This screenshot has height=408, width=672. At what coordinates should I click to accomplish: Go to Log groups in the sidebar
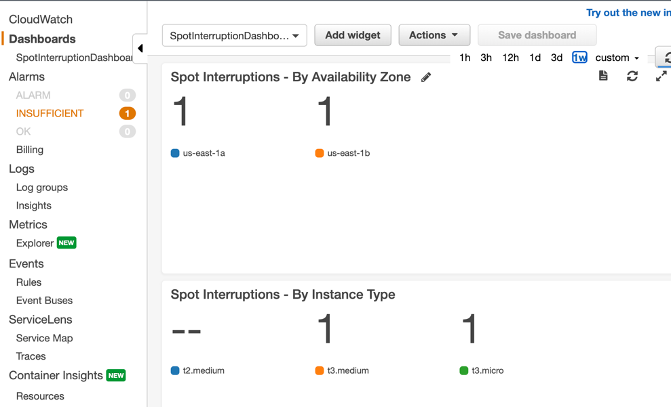pos(42,187)
